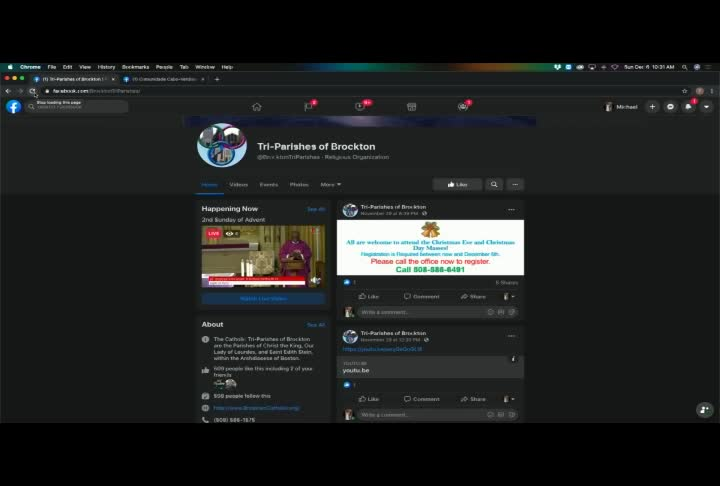Image resolution: width=720 pixels, height=486 pixels.
Task: Open the BrocktonCatholic website link
Action: [x=256, y=408]
